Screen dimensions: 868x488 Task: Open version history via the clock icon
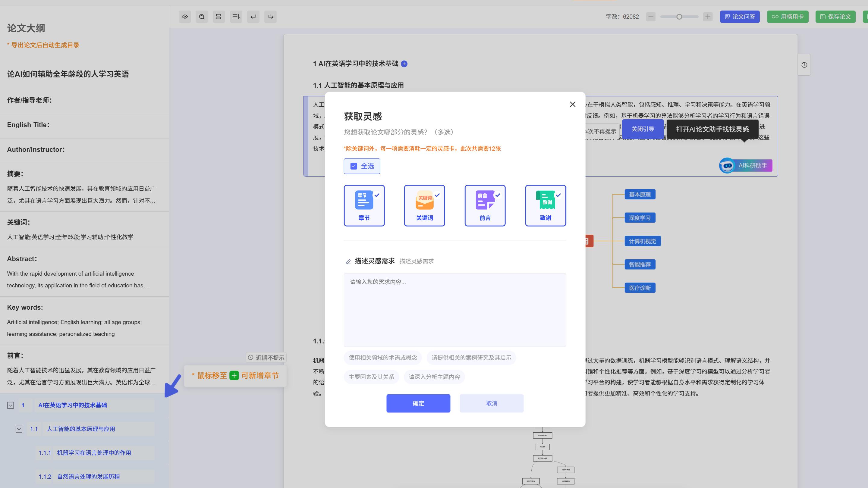coord(805,65)
